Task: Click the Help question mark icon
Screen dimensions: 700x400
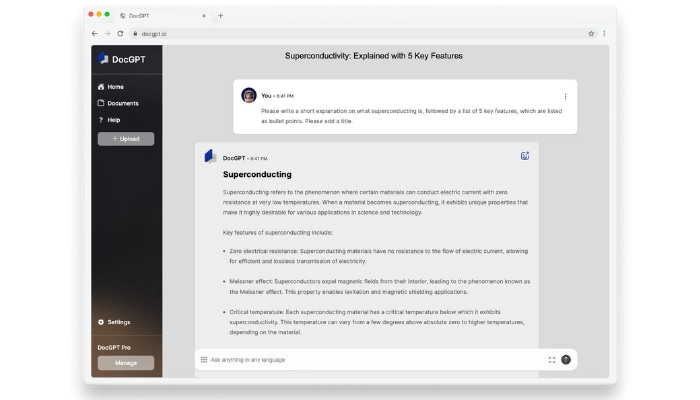Action: tap(101, 120)
